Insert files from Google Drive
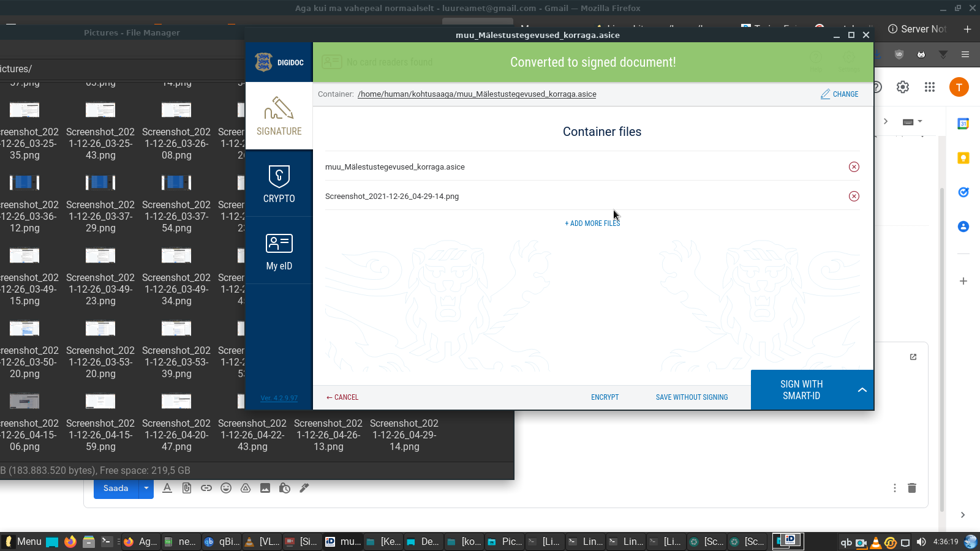This screenshot has height=551, width=980. (x=246, y=488)
